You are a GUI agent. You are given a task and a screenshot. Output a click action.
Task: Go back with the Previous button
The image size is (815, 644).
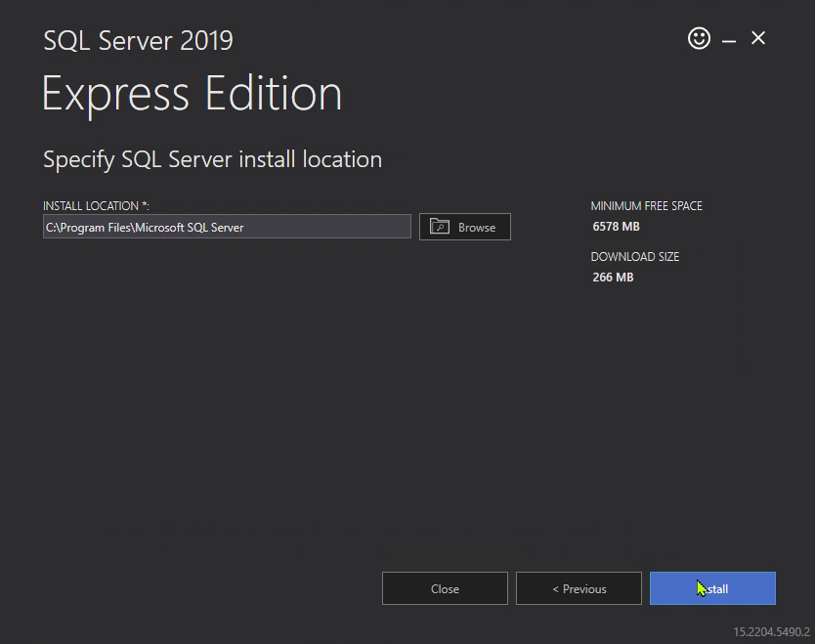point(579,588)
